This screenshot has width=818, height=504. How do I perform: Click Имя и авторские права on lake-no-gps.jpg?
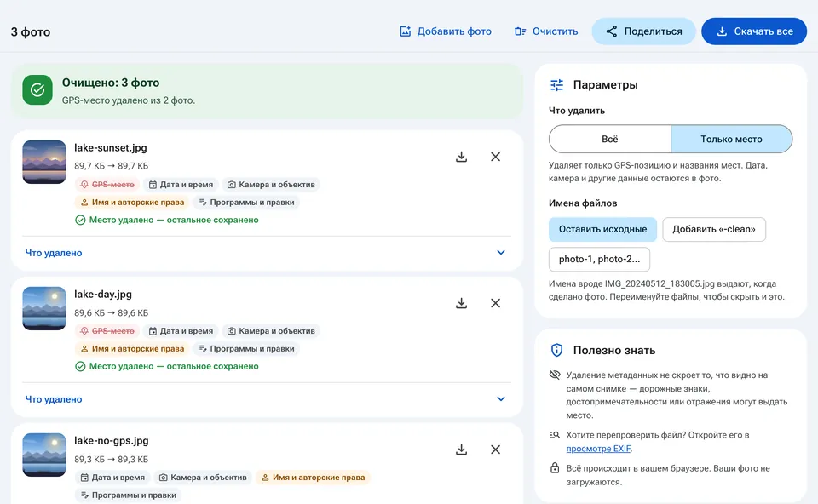(x=313, y=478)
